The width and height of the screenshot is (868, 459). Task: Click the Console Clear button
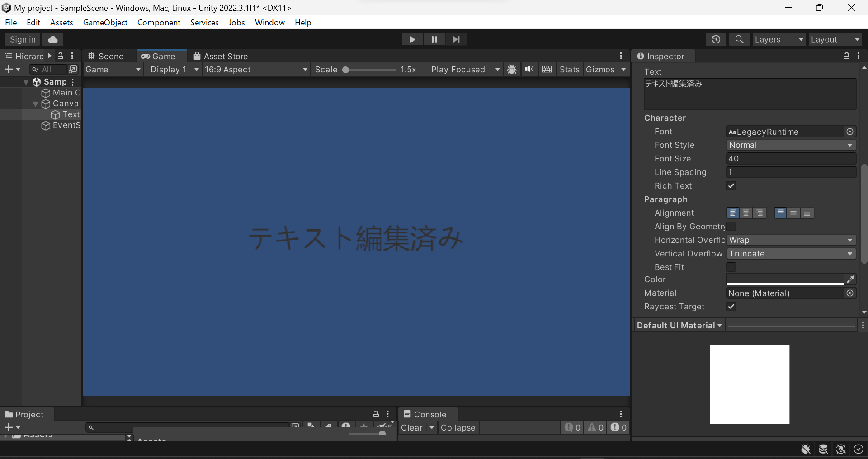coord(412,427)
